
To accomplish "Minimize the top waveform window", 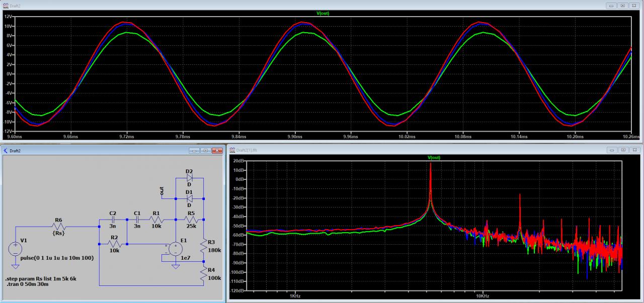I will pyautogui.click(x=612, y=6).
